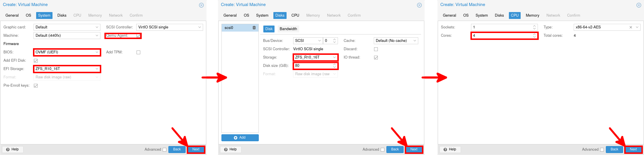Image resolution: width=644 pixels, height=155 pixels.
Task: Raise the Sockets count with the spinner arrow
Action: point(534,26)
